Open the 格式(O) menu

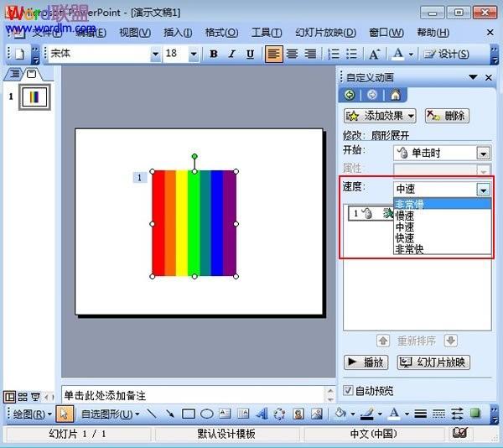pos(221,33)
